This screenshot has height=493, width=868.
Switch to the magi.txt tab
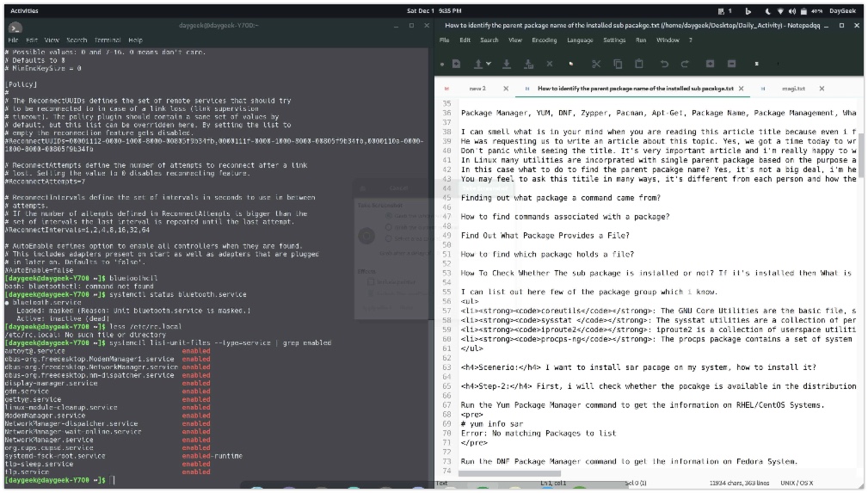[793, 89]
